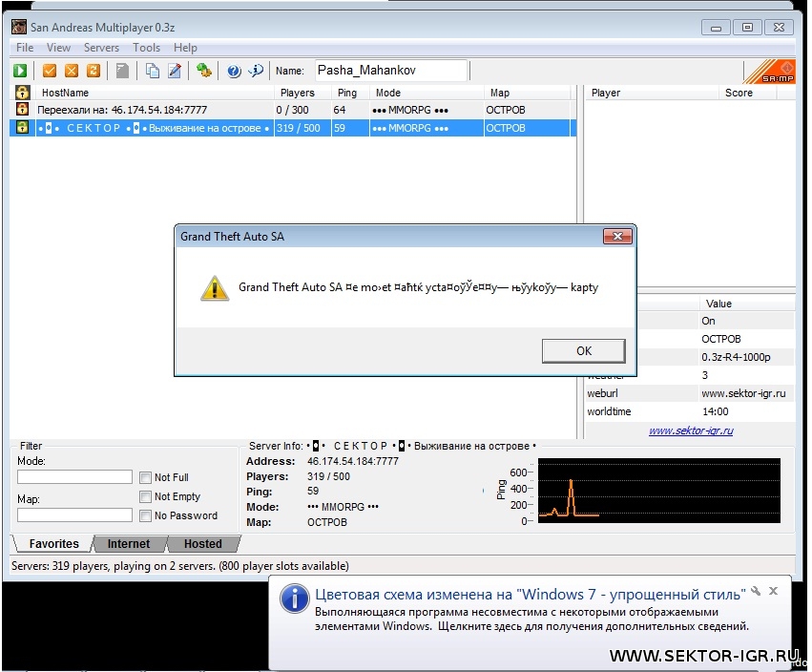
Task: Click OK in the error dialog
Action: click(x=584, y=350)
